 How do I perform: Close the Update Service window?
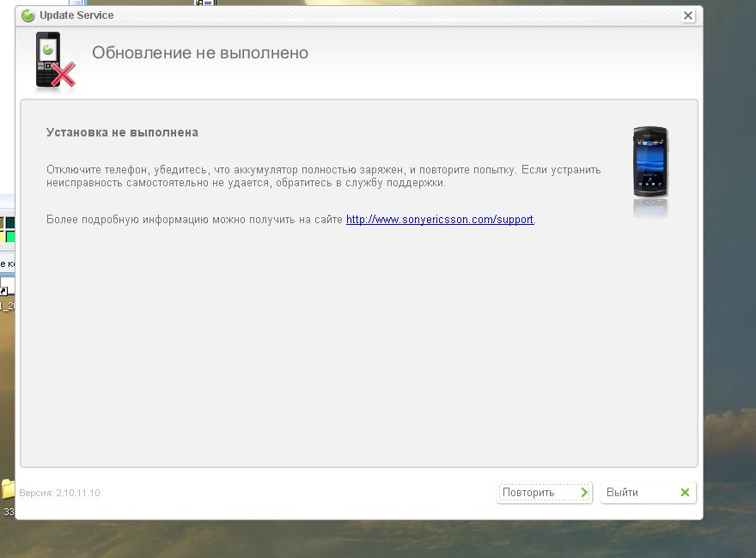(x=688, y=15)
